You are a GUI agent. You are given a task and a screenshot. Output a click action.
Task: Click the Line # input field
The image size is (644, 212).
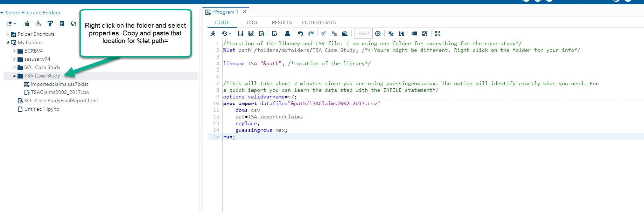(363, 34)
